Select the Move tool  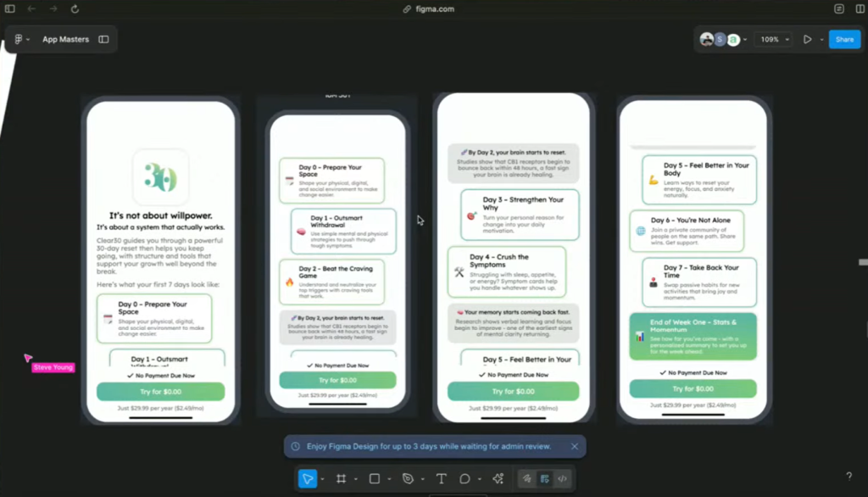click(x=309, y=478)
